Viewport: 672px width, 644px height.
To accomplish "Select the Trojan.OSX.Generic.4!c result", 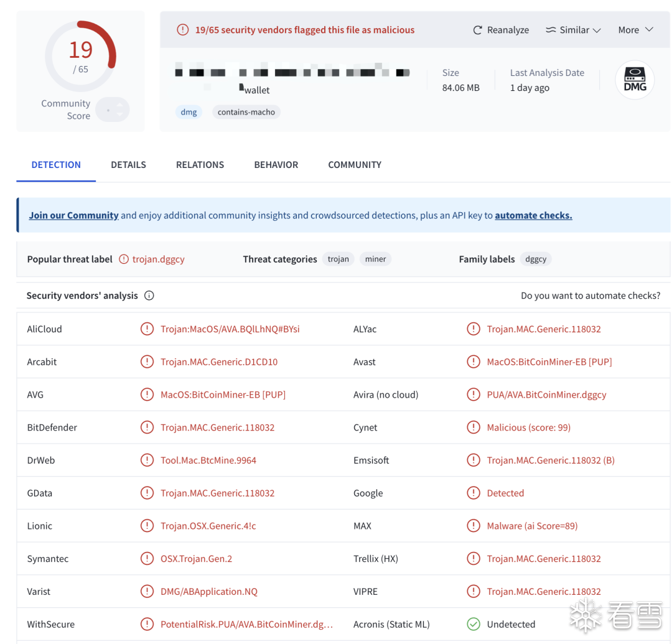I will click(x=208, y=526).
